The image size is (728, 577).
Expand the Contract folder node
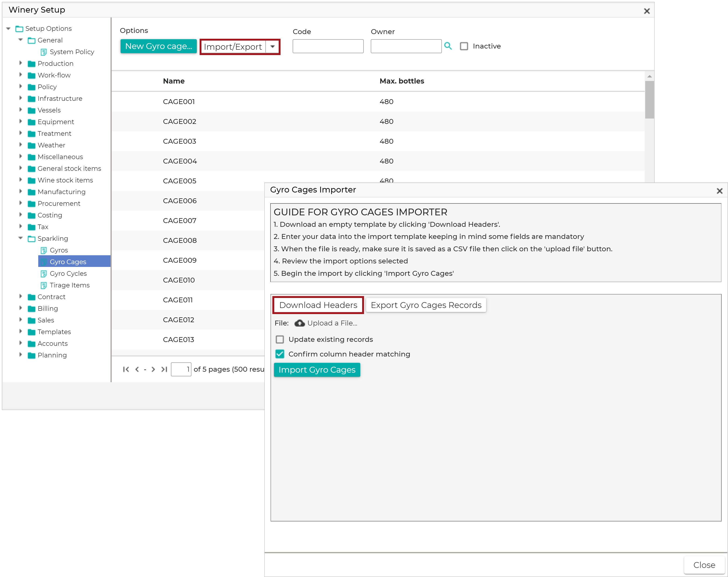(x=21, y=296)
